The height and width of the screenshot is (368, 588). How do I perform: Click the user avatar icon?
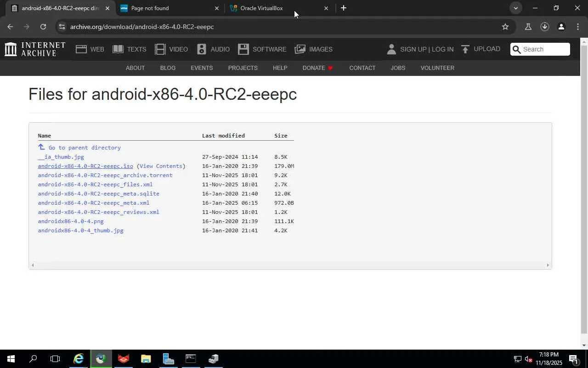(391, 49)
